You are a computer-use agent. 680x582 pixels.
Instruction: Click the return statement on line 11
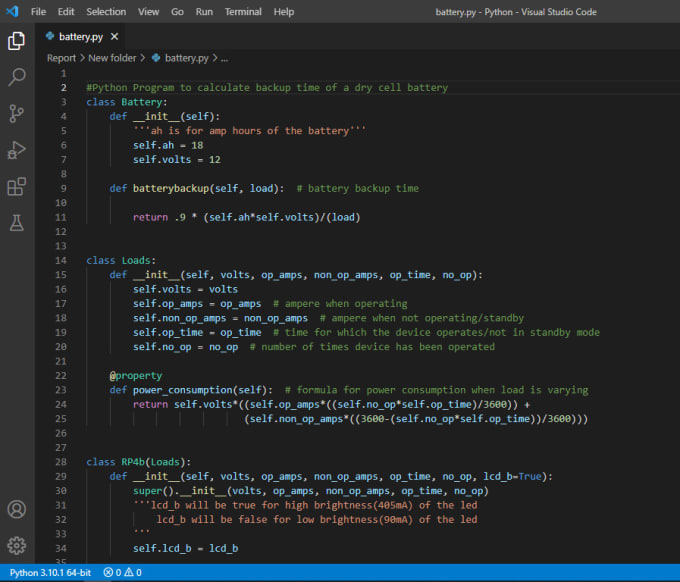point(246,217)
